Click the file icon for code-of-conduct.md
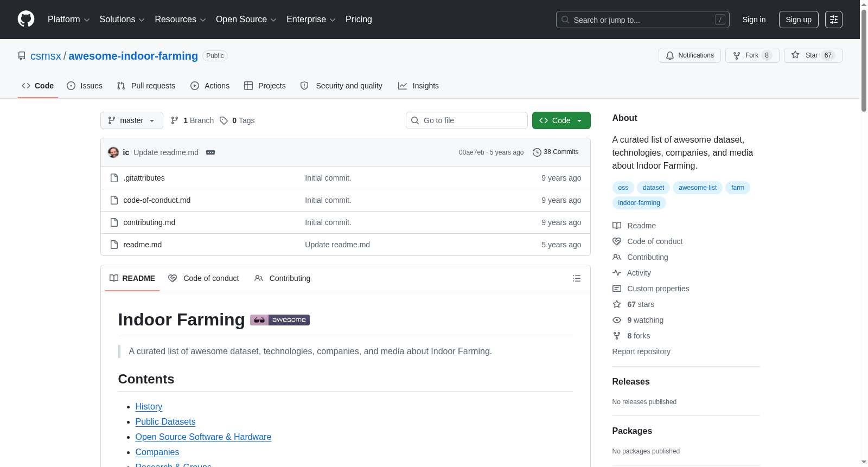The image size is (868, 467). click(x=114, y=200)
